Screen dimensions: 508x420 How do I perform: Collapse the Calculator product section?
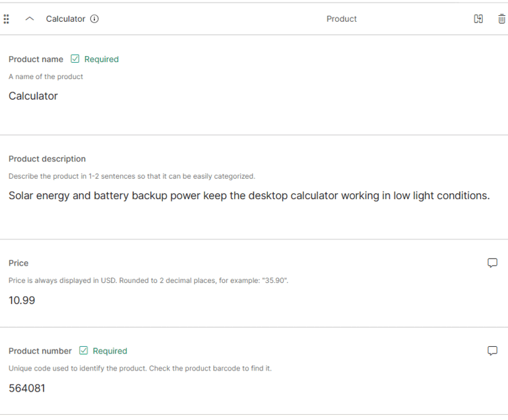(29, 19)
